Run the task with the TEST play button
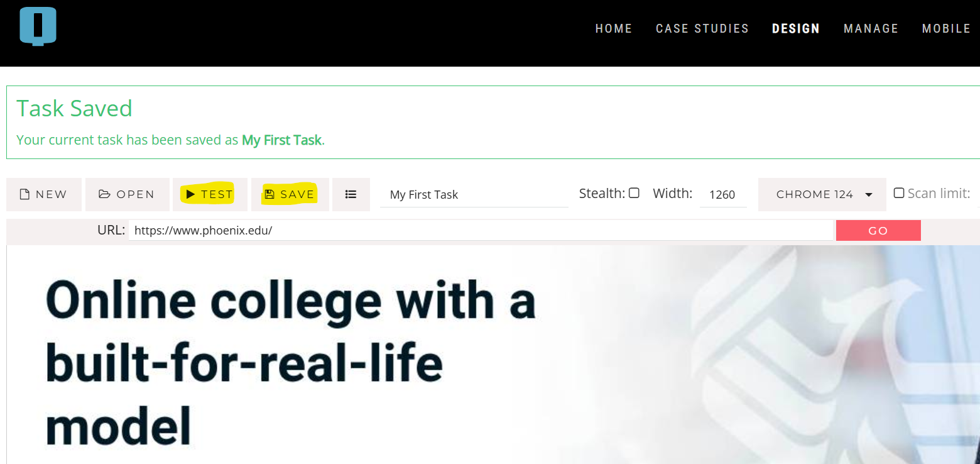 click(x=210, y=194)
